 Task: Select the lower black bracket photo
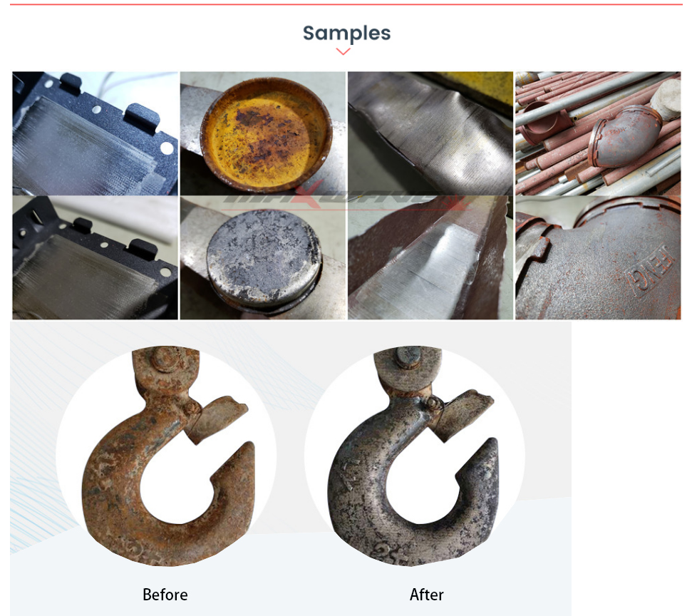click(95, 257)
